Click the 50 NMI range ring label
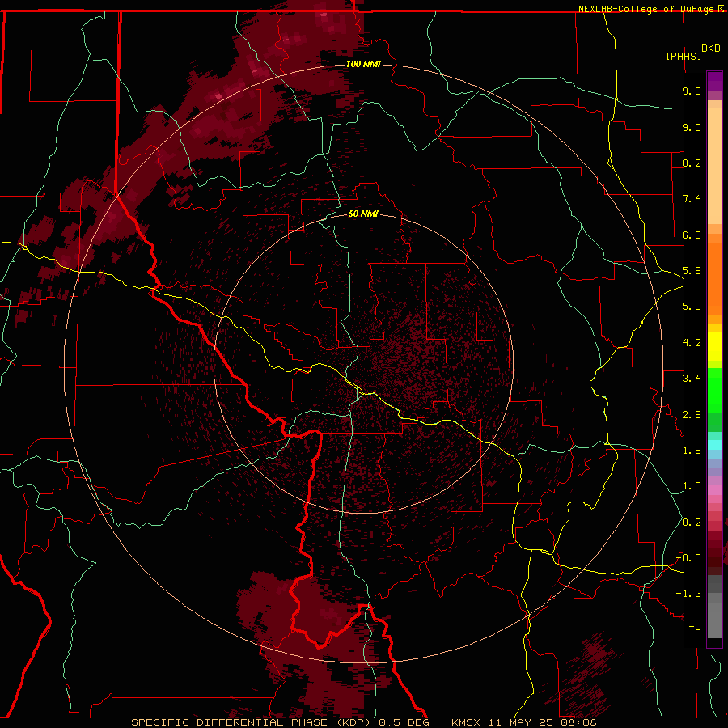This screenshot has width=728, height=728. click(x=363, y=214)
